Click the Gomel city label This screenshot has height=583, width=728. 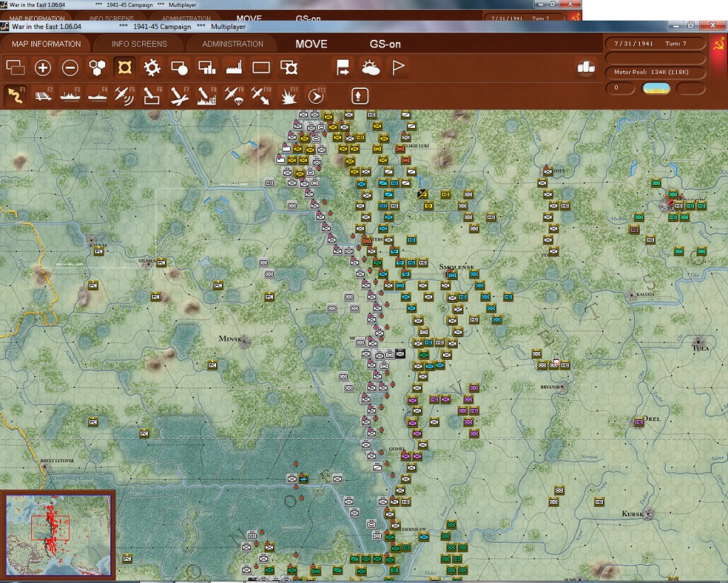coord(397,449)
